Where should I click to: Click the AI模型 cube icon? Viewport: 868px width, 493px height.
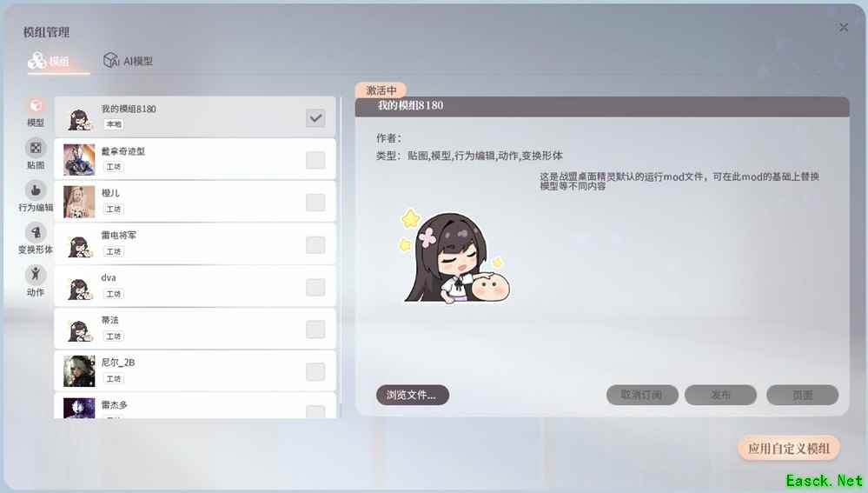pos(110,60)
